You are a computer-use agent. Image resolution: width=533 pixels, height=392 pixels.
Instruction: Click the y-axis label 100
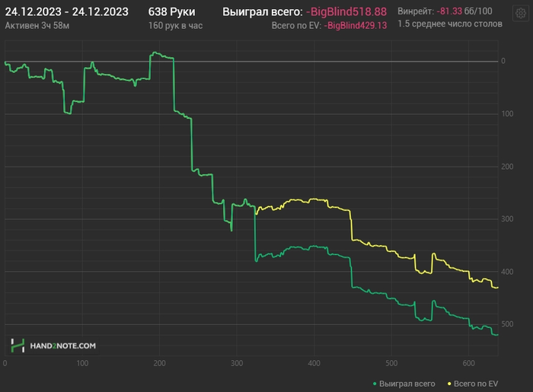click(507, 114)
